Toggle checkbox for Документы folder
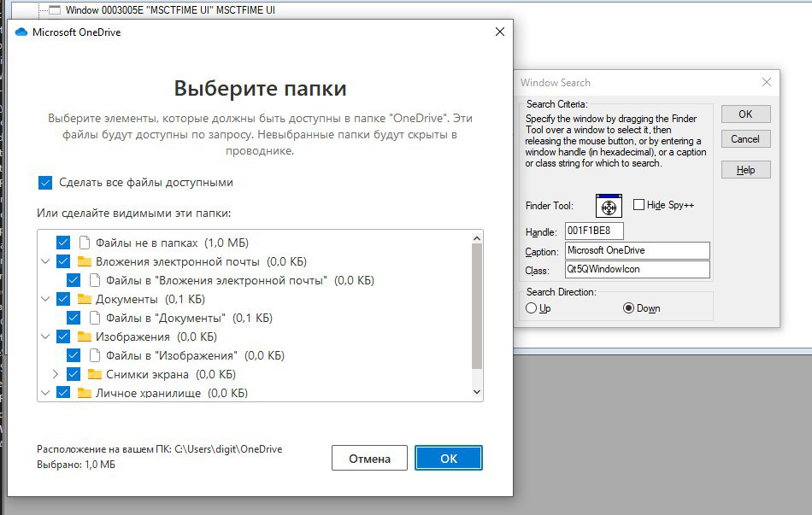 [63, 299]
